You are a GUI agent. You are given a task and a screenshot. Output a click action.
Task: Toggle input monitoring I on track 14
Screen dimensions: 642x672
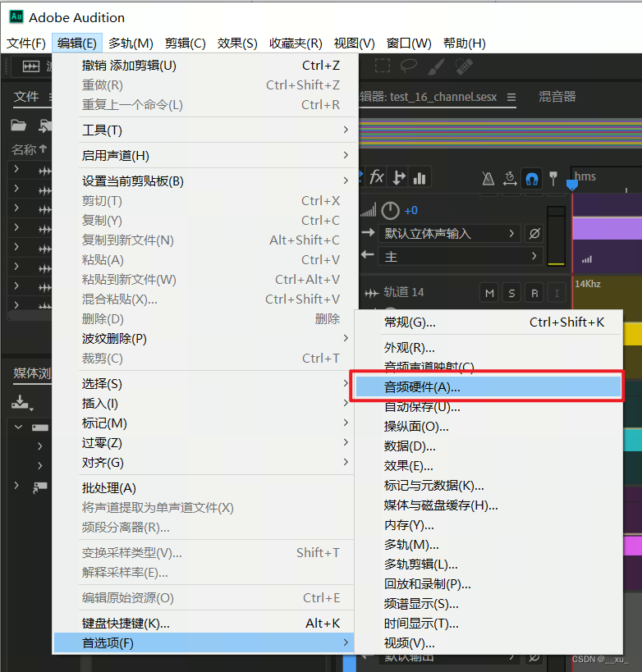tap(557, 293)
